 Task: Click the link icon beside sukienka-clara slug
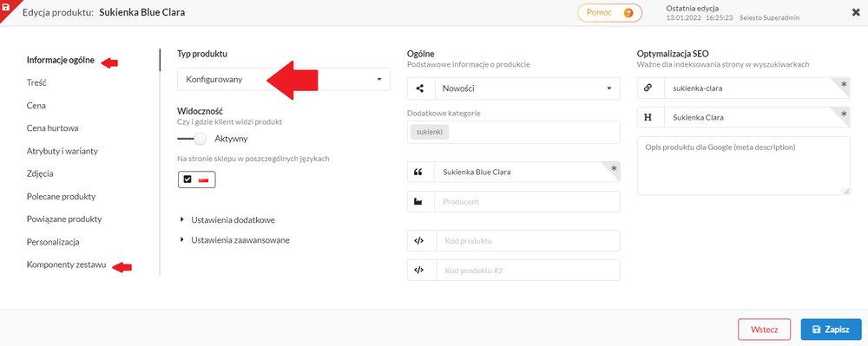coord(648,88)
